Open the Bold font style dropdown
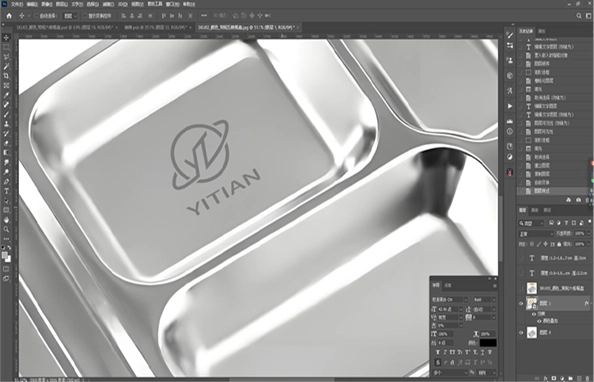Viewport: 594px width, 382px height. [494, 300]
